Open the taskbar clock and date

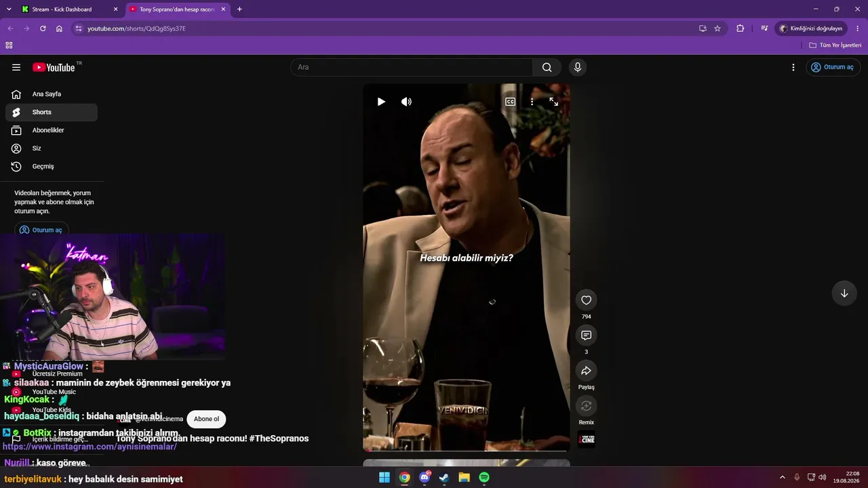(x=847, y=477)
